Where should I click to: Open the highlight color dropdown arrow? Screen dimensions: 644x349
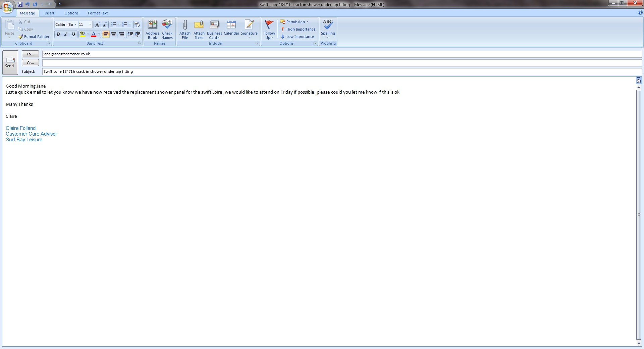click(88, 34)
